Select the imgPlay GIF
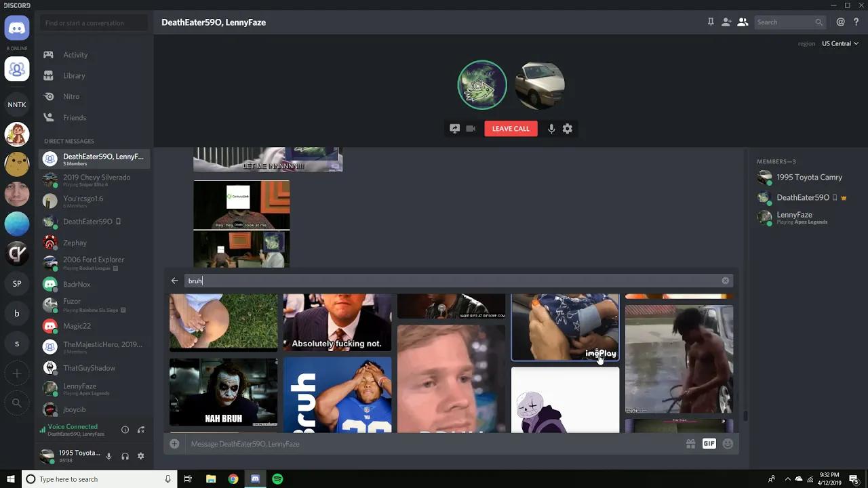The height and width of the screenshot is (488, 868). tap(565, 327)
